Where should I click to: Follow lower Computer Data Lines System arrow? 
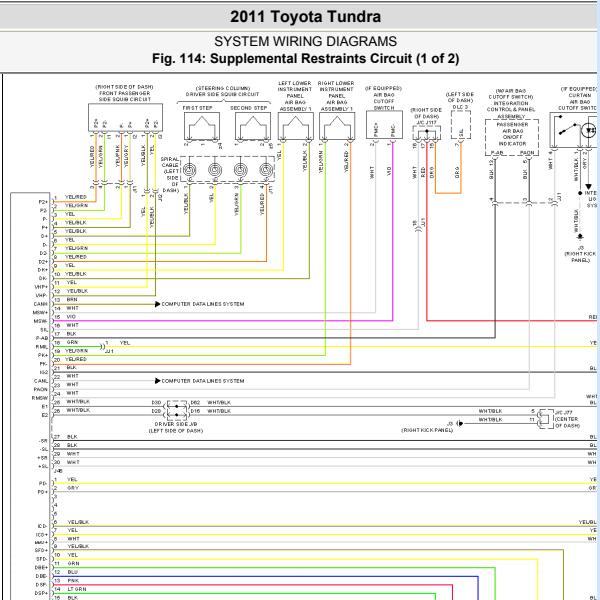(x=157, y=381)
